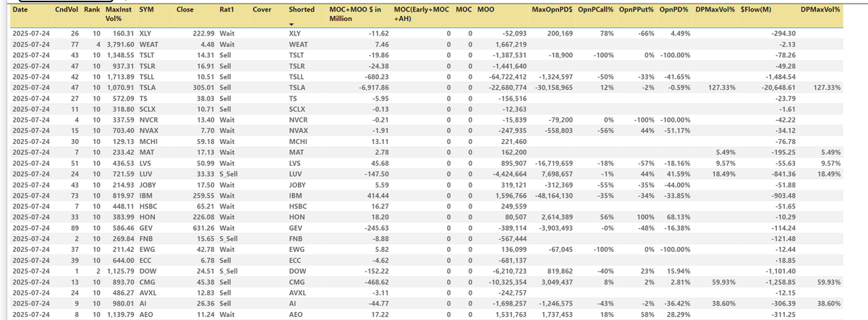Image resolution: width=868 pixels, height=320 pixels.
Task: Click the Close value 631.26 for GEV
Action: pos(203,227)
